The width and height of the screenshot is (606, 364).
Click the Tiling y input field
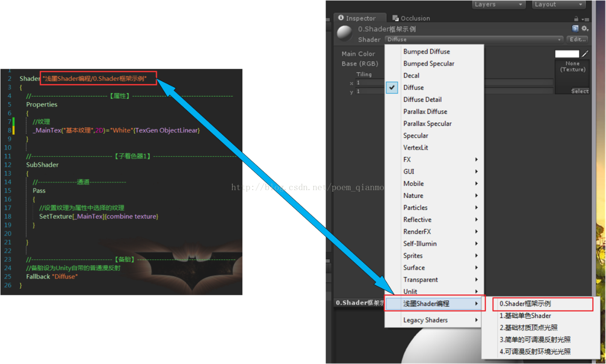[x=454, y=91]
